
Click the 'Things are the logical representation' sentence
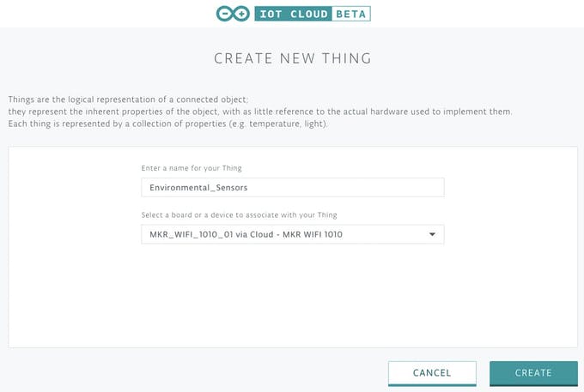click(x=128, y=100)
